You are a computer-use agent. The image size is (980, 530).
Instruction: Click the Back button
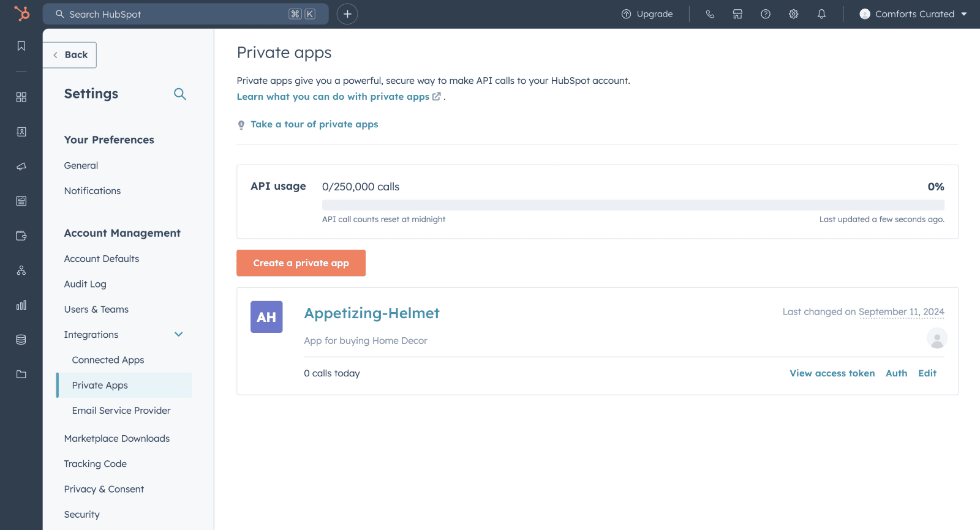(70, 55)
